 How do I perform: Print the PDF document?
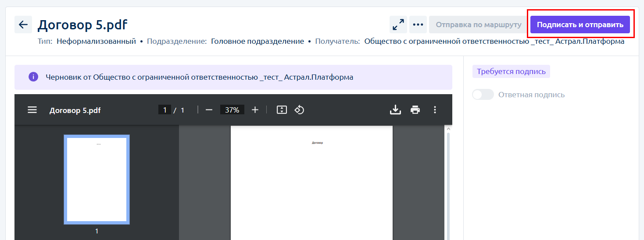(x=415, y=110)
